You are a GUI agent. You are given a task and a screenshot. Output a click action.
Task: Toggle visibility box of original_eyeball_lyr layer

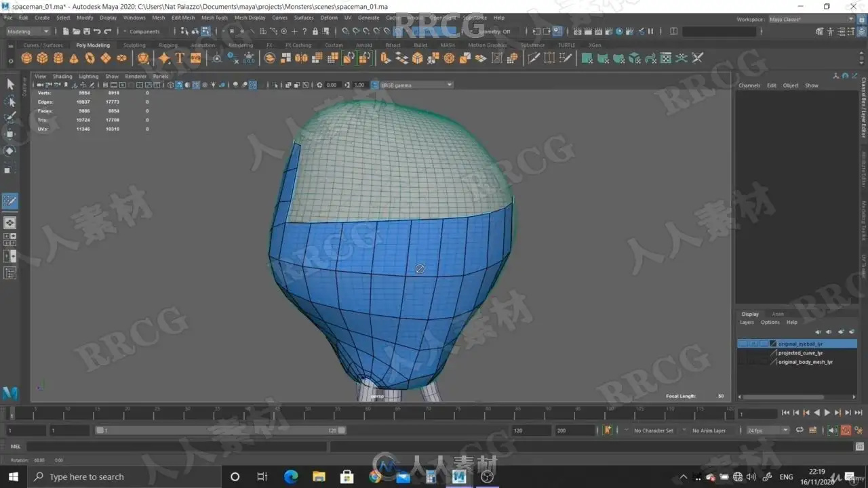tap(744, 344)
